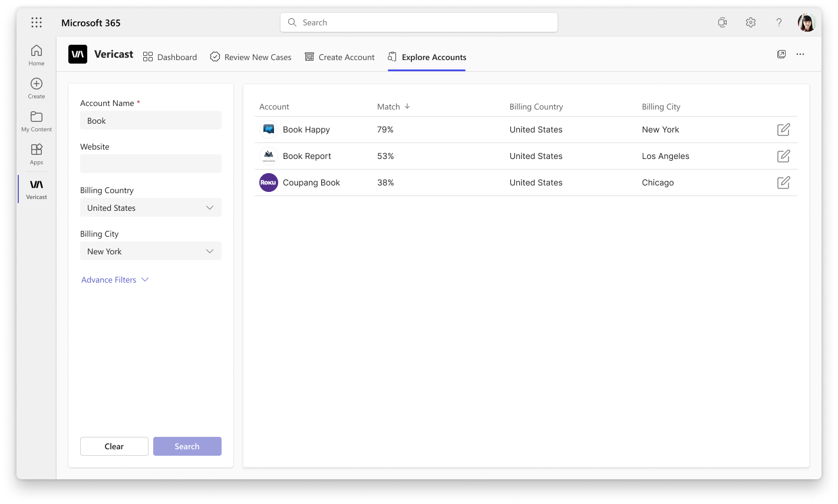Image resolution: width=838 pixels, height=504 pixels.
Task: Open the more options ellipsis menu
Action: [800, 54]
